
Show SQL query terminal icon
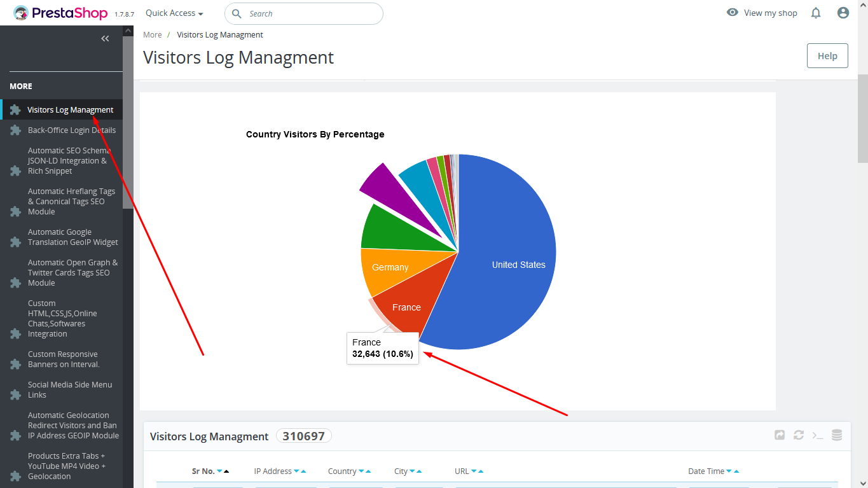(x=818, y=435)
